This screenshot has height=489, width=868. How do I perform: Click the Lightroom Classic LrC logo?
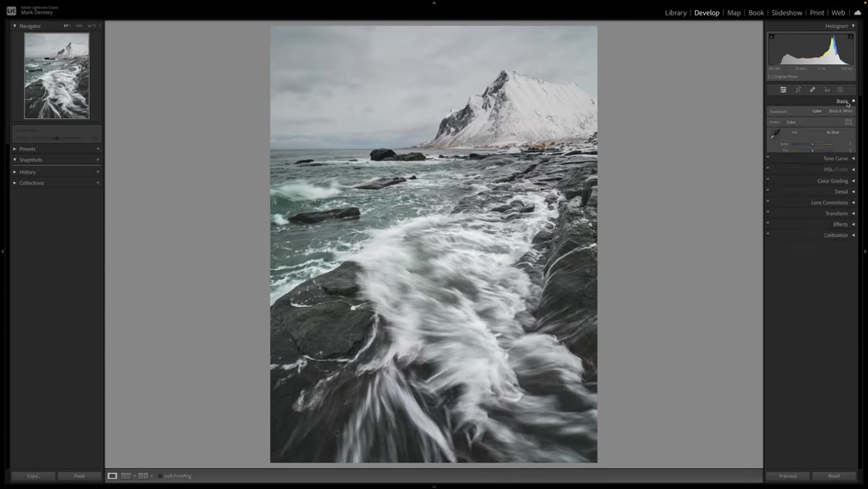[x=12, y=11]
